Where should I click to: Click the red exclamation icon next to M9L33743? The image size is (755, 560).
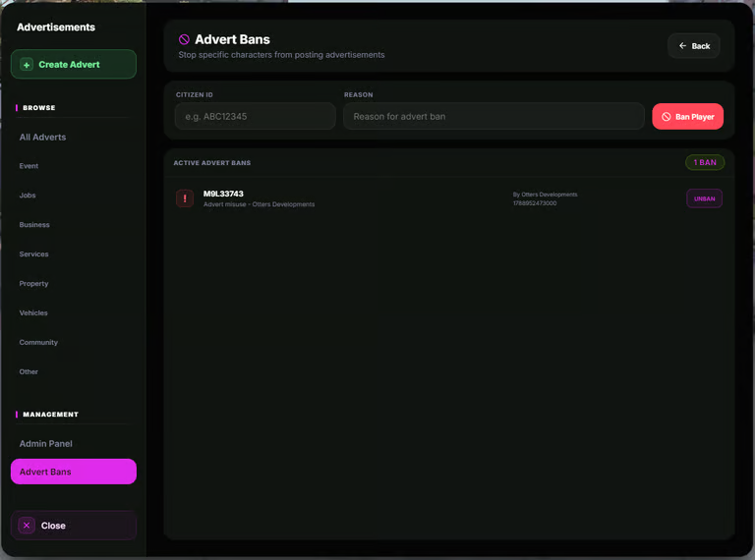click(x=185, y=198)
